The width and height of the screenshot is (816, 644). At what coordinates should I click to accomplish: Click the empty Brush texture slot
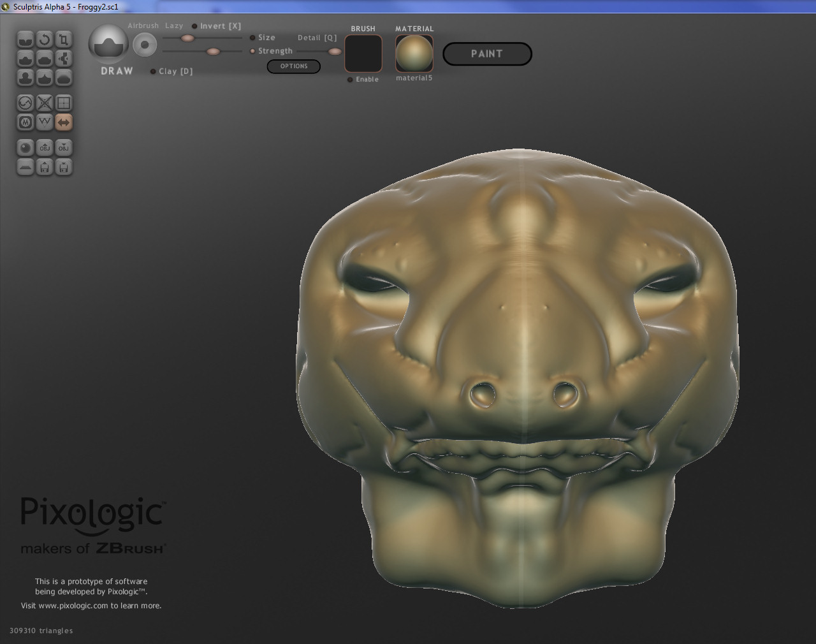[363, 54]
